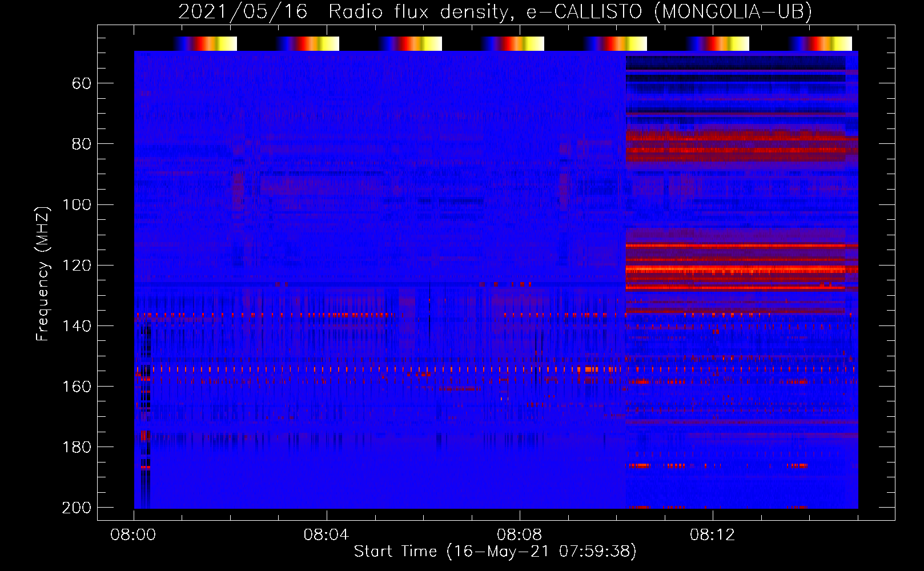Click the 100 frequency tick label
Image resolution: width=924 pixels, height=571 pixels.
coord(77,204)
